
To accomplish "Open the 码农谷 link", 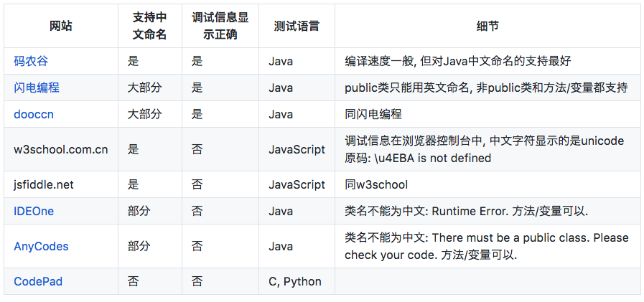I will (31, 62).
